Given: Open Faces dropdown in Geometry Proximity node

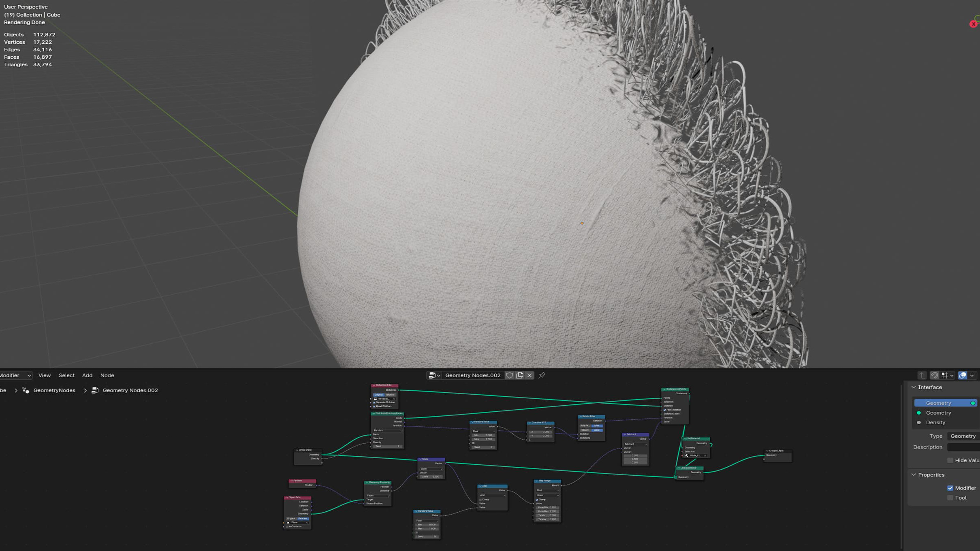Looking at the screenshot, I should [x=378, y=496].
